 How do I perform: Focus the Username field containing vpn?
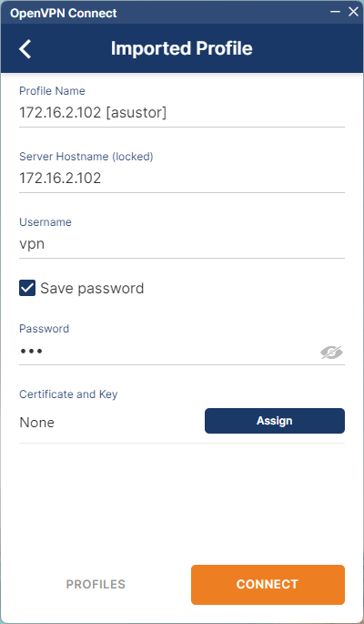point(182,243)
